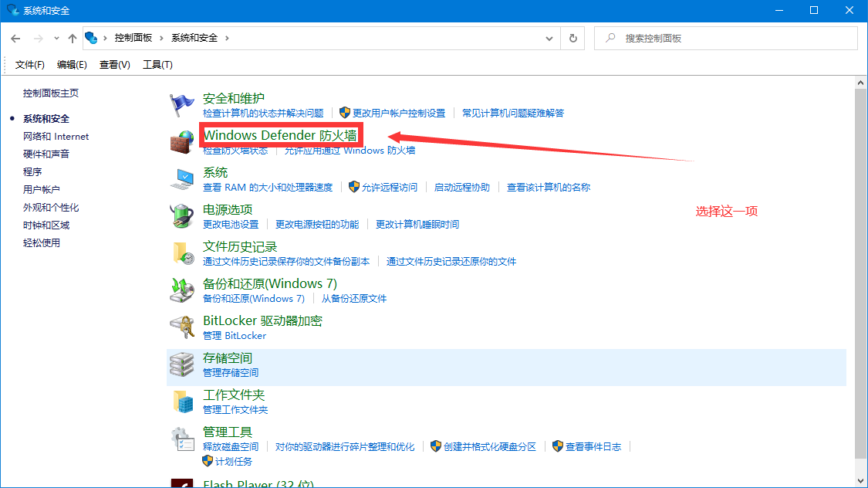Select 用户帐户 in sidebar
Image resolution: width=868 pixels, height=488 pixels.
[42, 189]
